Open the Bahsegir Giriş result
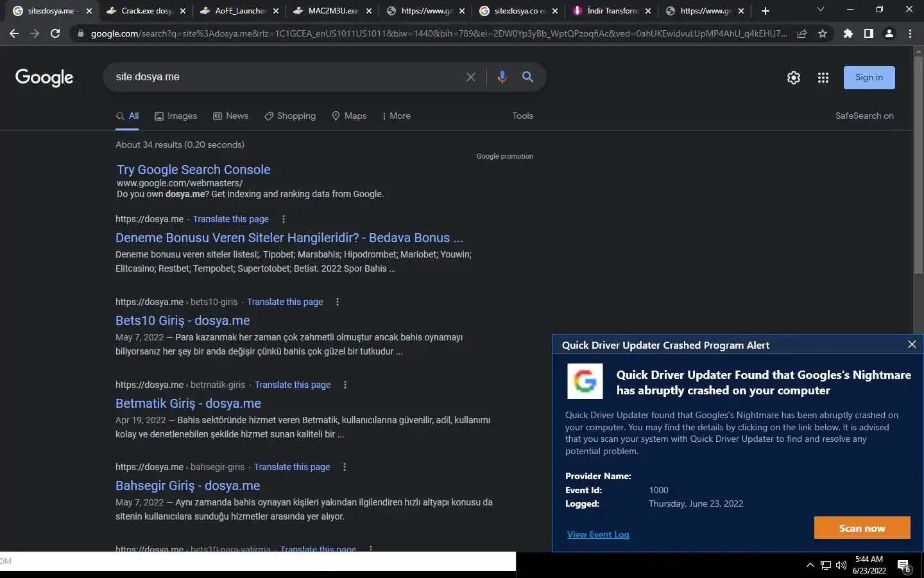 coord(188,486)
